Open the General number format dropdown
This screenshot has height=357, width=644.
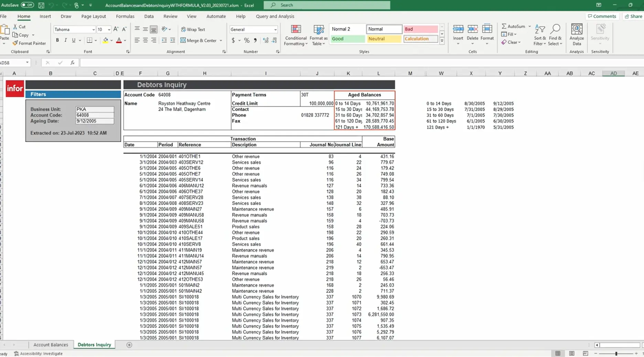(x=275, y=30)
